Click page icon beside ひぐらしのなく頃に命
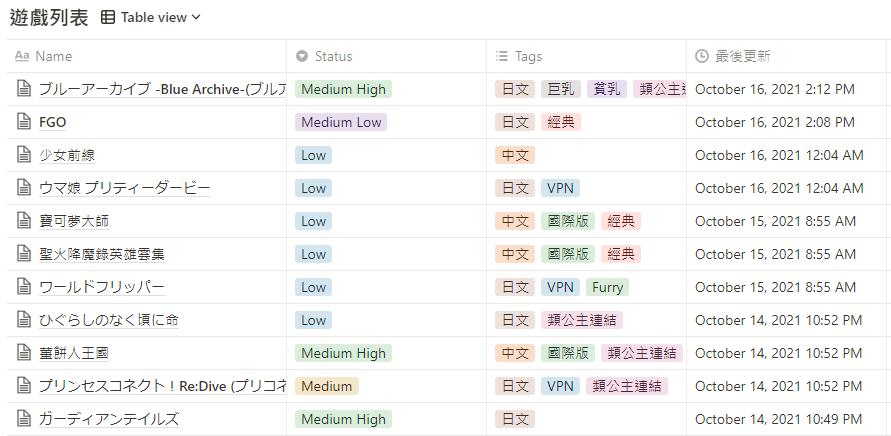891x436 pixels. pyautogui.click(x=23, y=319)
